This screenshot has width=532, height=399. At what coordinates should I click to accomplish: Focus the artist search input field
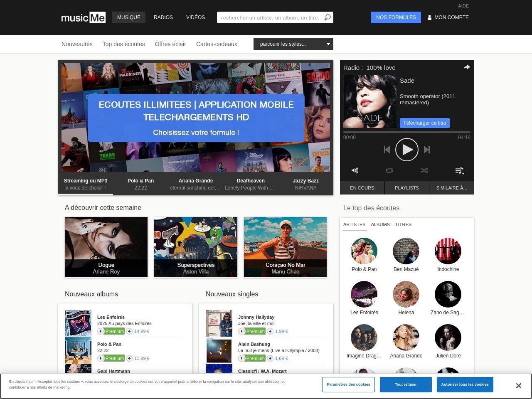(x=270, y=17)
